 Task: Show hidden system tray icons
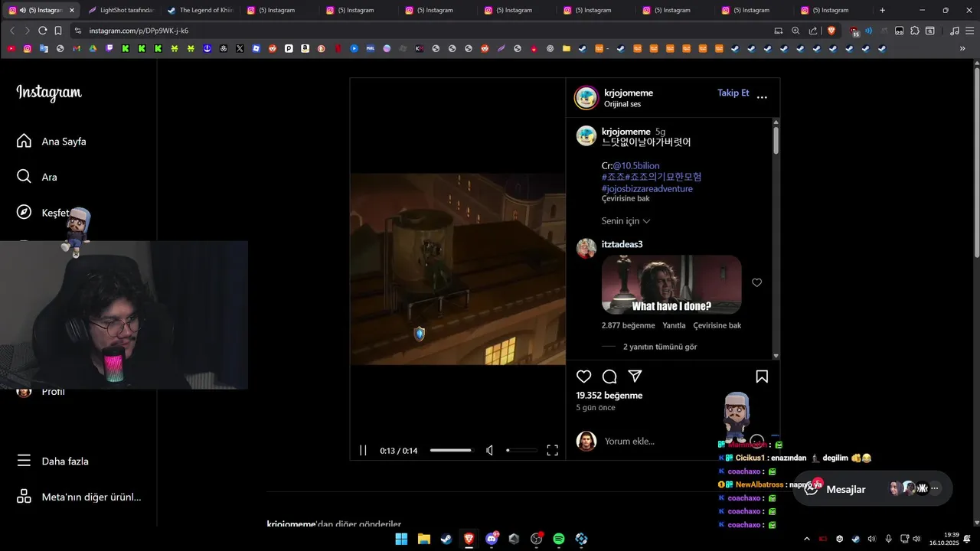(x=806, y=539)
